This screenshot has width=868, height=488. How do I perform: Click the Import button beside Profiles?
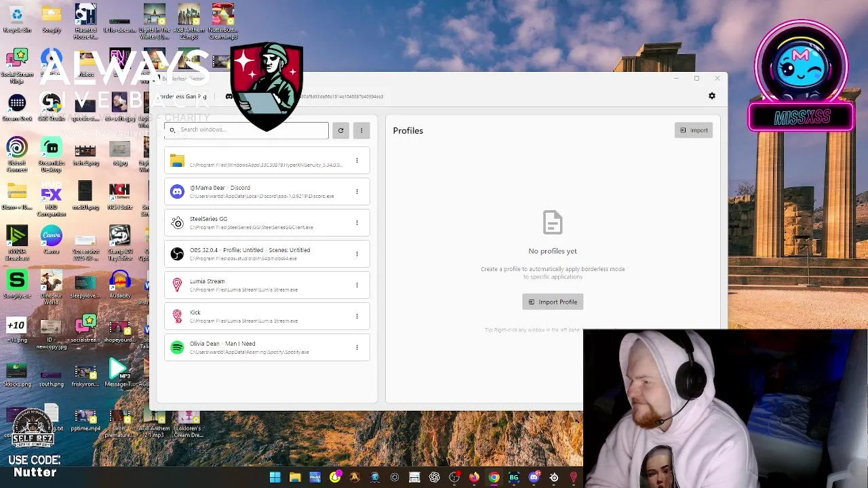pyautogui.click(x=694, y=130)
